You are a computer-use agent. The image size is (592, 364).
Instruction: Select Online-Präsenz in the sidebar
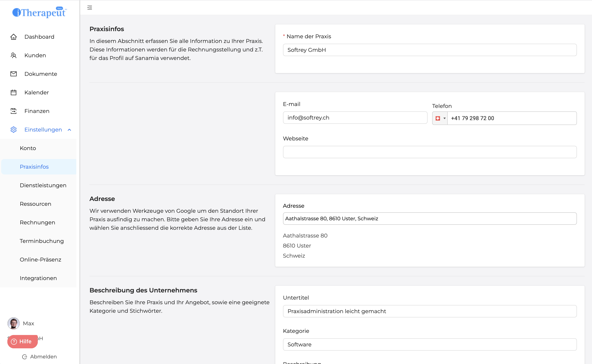tap(40, 260)
